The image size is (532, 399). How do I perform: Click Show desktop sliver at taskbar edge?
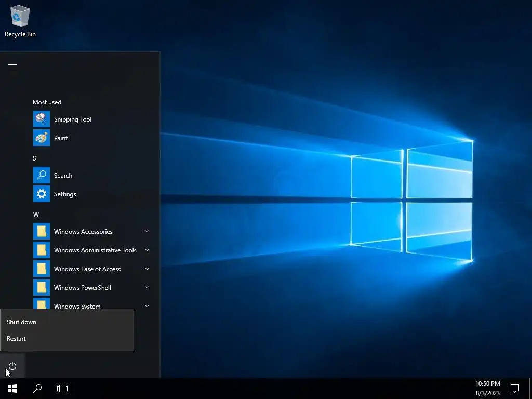530,389
